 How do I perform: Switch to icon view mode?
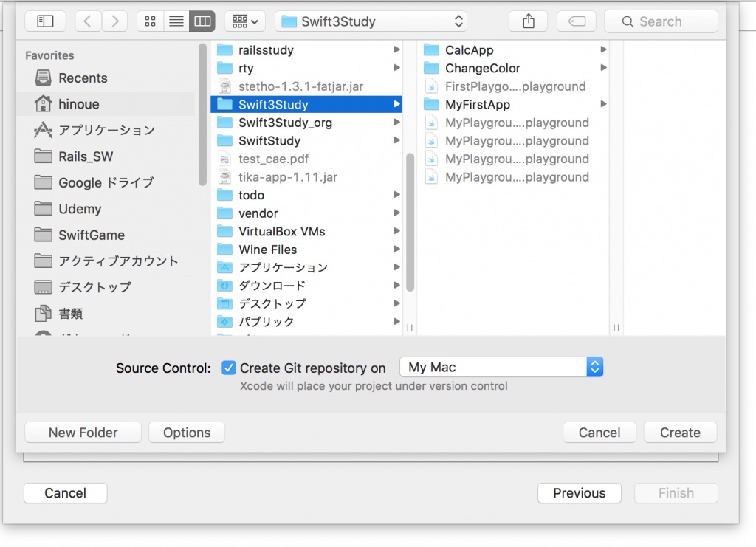(151, 21)
